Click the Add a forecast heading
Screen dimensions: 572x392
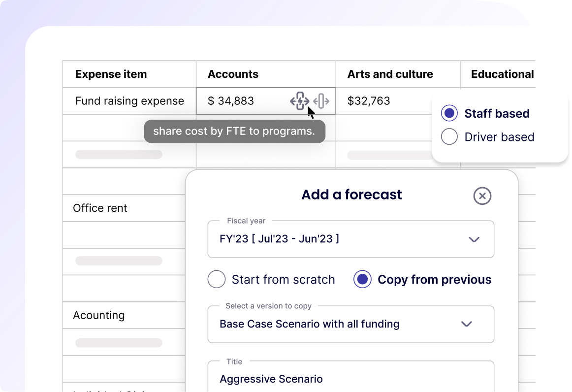tap(351, 195)
